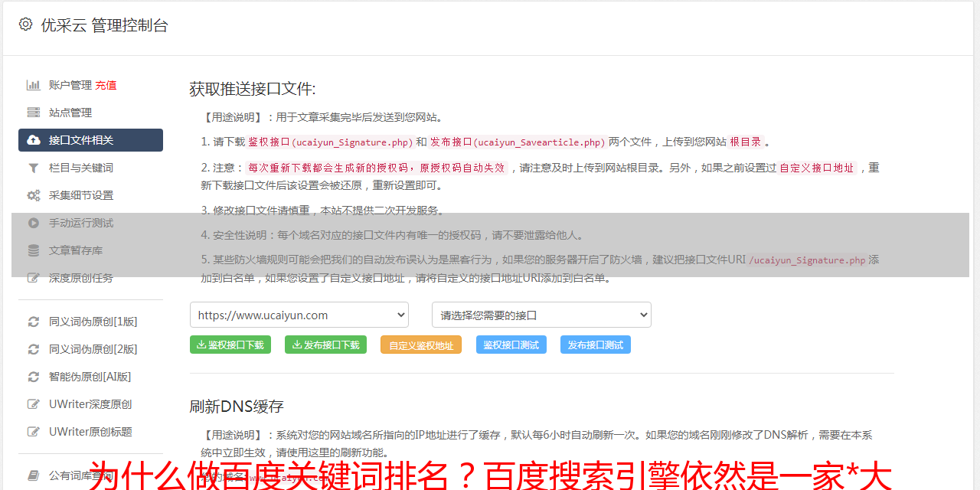Click the download icon on 鉴权接口下载 button
The width and height of the screenshot is (980, 490).
(201, 345)
